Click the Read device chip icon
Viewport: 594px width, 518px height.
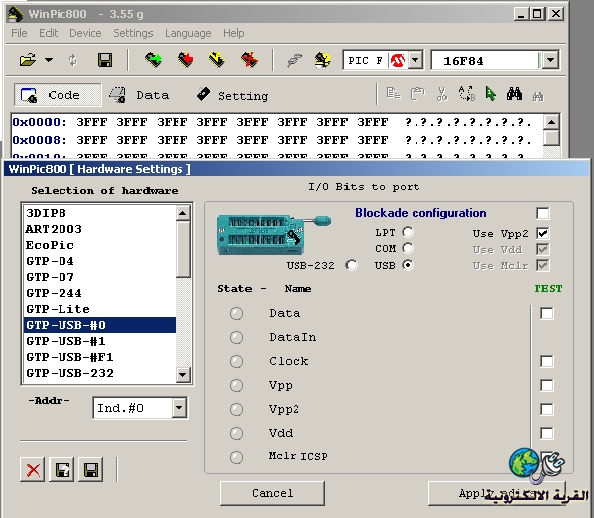153,60
